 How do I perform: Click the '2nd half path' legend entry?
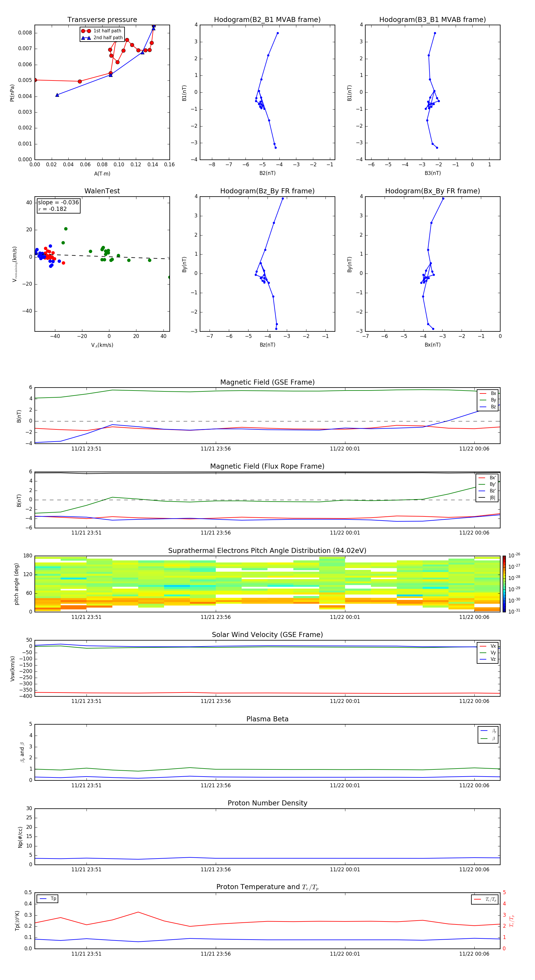[x=102, y=38]
